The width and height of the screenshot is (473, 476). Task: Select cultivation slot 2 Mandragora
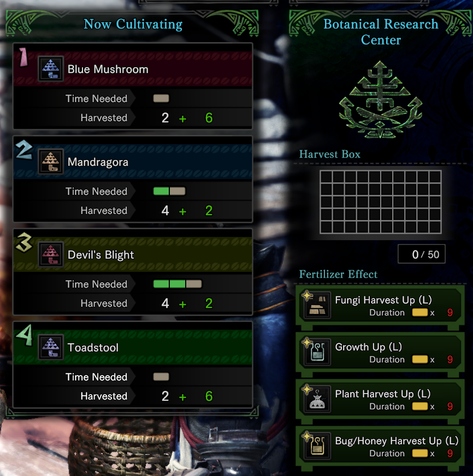133,179
